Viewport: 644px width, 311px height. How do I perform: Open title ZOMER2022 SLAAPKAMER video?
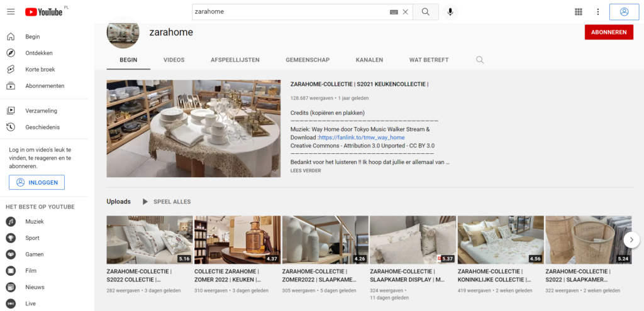(x=319, y=276)
